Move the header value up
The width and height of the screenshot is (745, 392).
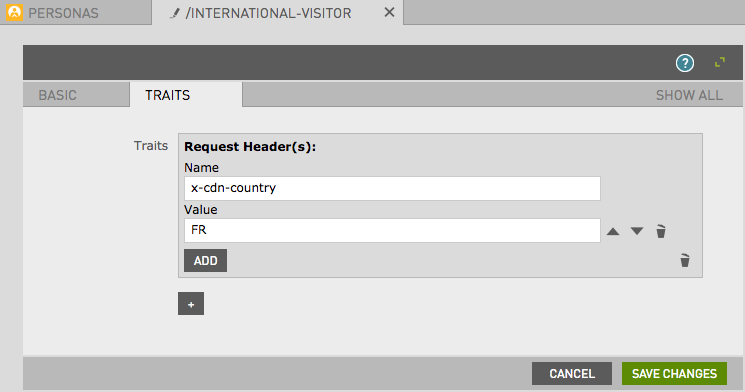pos(613,231)
